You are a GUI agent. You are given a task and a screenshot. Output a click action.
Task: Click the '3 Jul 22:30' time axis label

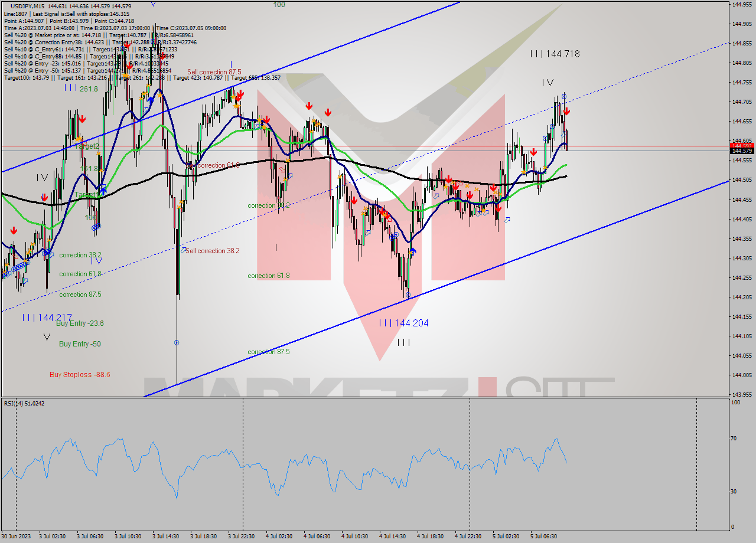pos(242,537)
